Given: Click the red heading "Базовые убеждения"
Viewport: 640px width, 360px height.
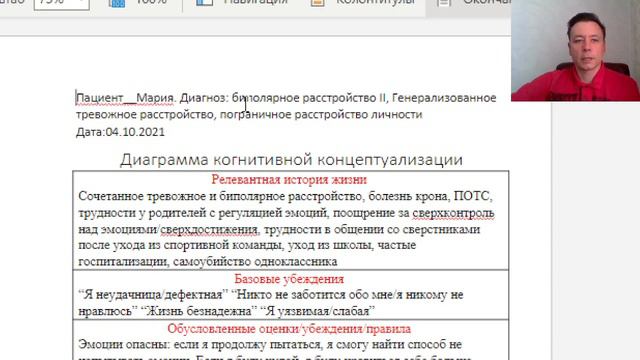Looking at the screenshot, I should [289, 279].
